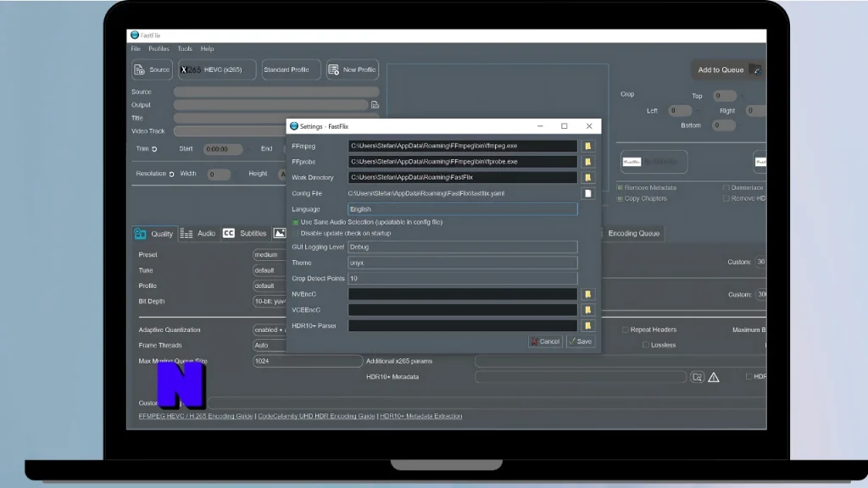Viewport: 868px width, 488px height.
Task: Reset the Resolution values icon
Action: click(x=171, y=174)
